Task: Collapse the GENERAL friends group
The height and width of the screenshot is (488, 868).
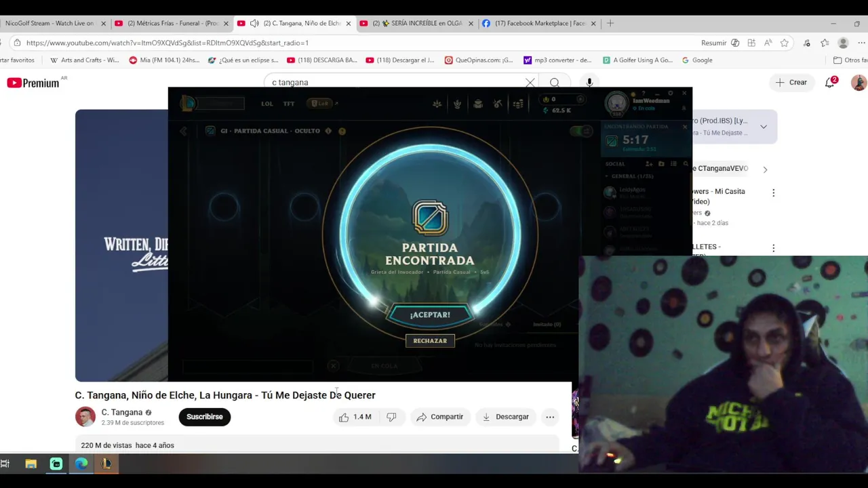Action: click(607, 176)
